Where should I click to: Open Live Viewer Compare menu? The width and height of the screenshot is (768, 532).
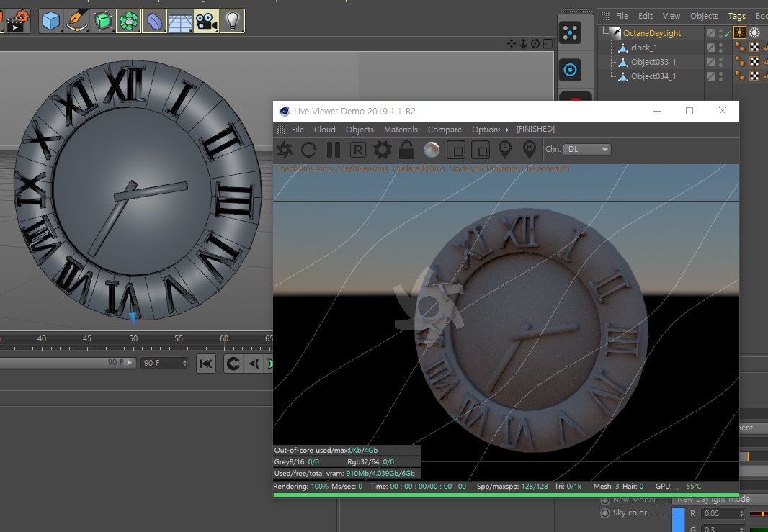point(445,130)
